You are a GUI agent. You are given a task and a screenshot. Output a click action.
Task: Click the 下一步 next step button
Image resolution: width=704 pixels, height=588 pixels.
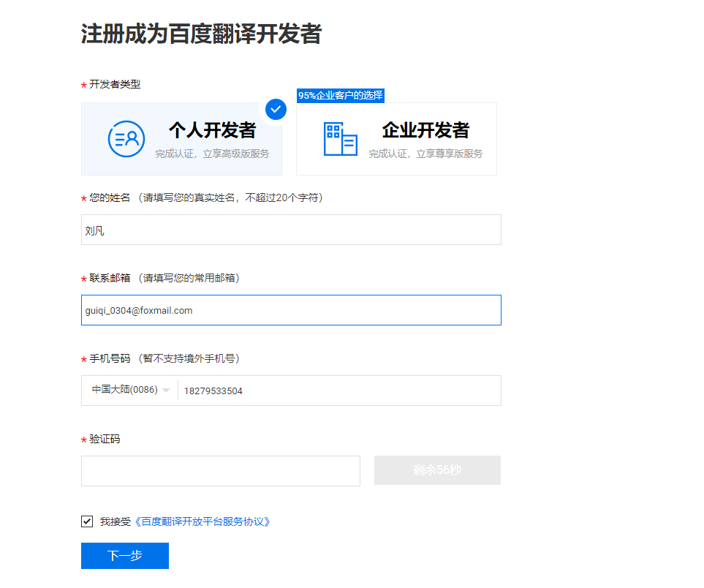[x=125, y=556]
